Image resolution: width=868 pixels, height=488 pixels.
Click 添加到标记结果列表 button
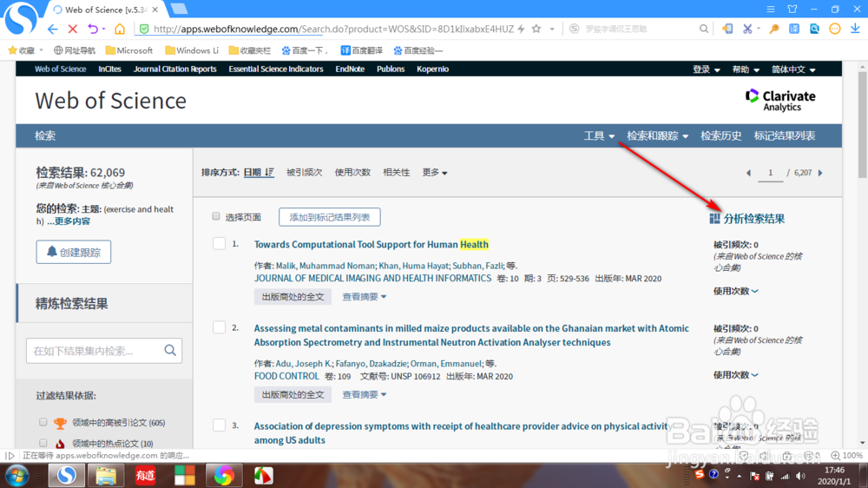coord(329,217)
